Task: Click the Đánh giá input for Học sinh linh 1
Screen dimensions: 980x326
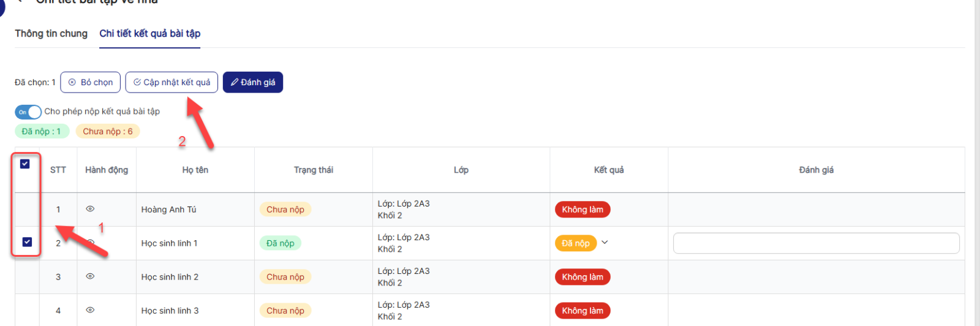Action: (x=816, y=243)
